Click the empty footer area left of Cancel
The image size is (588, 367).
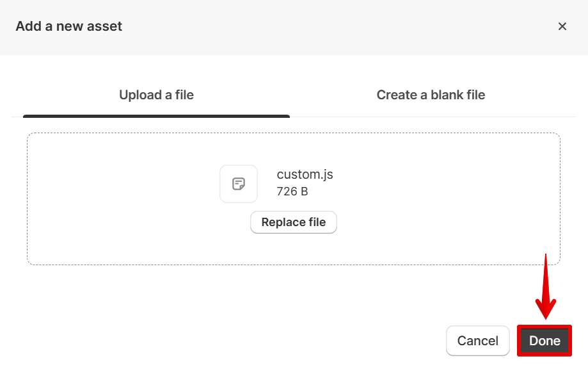point(224,341)
